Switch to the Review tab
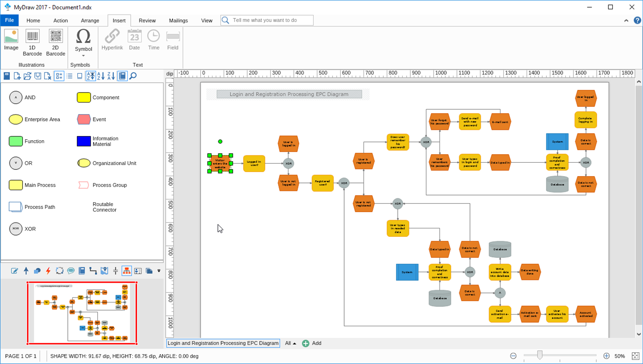Image resolution: width=643 pixels, height=364 pixels. point(147,21)
